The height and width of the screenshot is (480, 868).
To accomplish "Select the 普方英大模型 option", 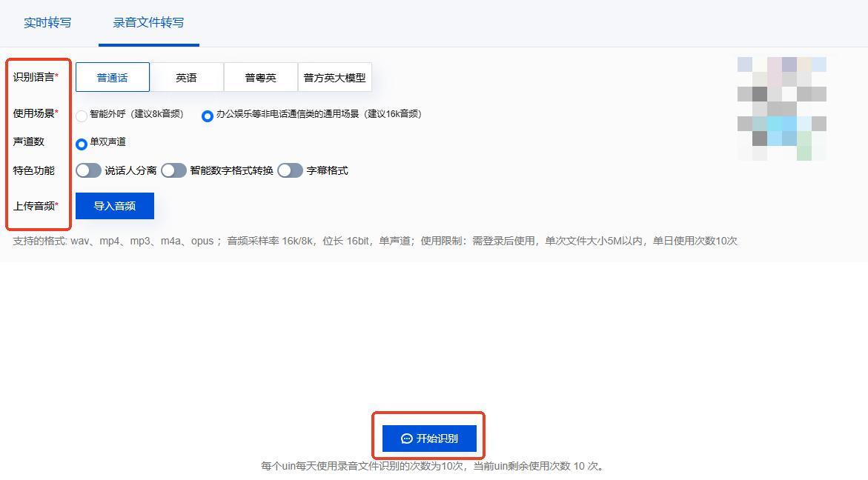I will pos(334,77).
